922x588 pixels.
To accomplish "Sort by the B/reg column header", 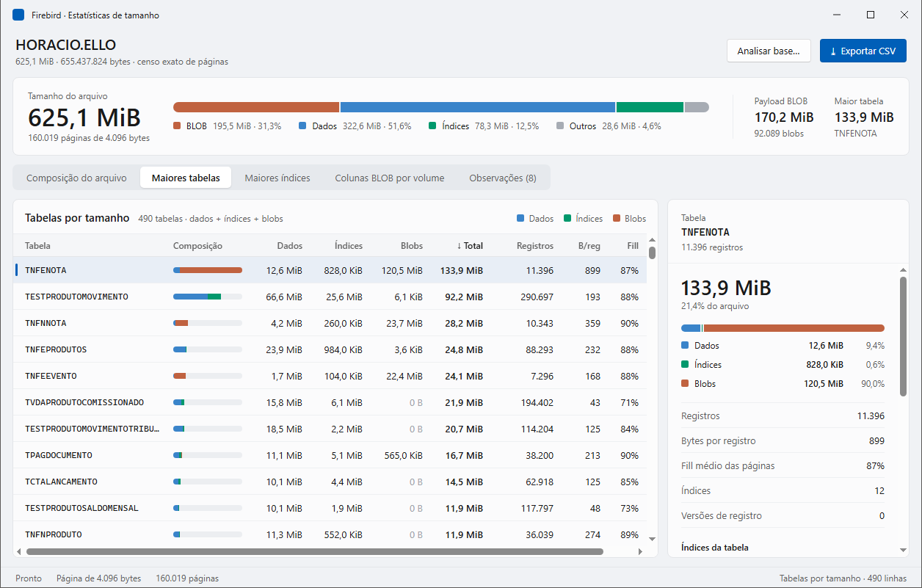I will pos(589,246).
